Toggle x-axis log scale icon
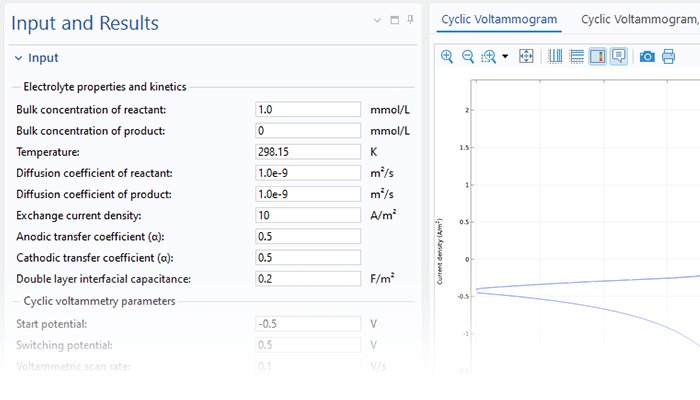The height and width of the screenshot is (400, 700). [x=555, y=56]
